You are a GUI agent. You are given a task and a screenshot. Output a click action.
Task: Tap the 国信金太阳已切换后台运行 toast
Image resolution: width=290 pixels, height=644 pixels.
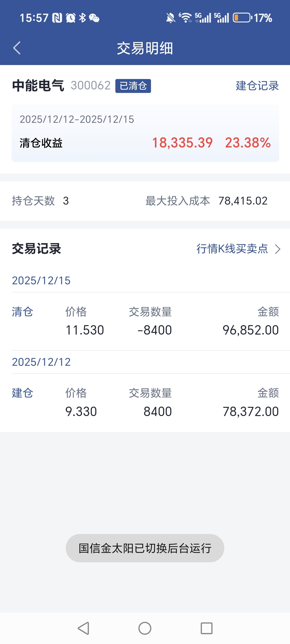pos(145,548)
